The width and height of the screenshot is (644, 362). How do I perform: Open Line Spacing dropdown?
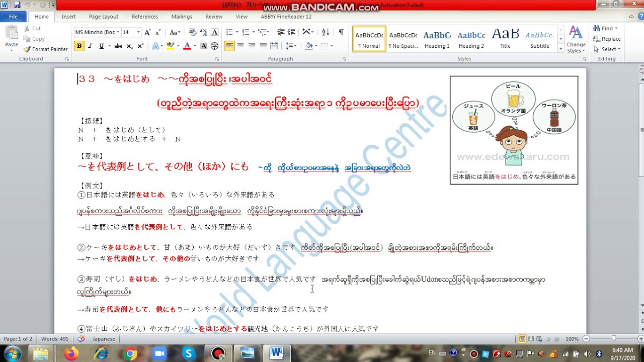tap(291, 46)
